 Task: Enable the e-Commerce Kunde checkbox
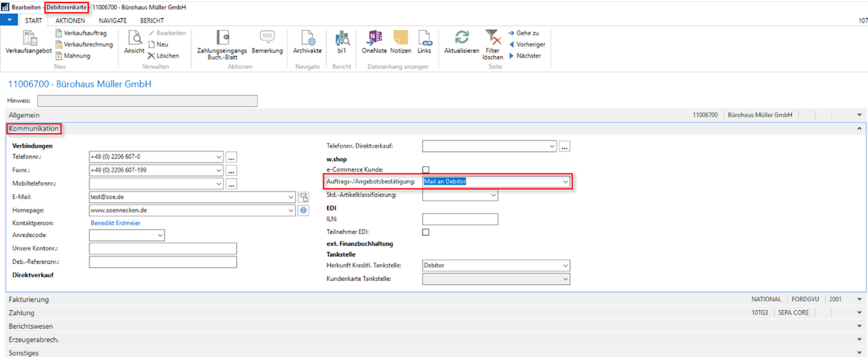(x=426, y=170)
